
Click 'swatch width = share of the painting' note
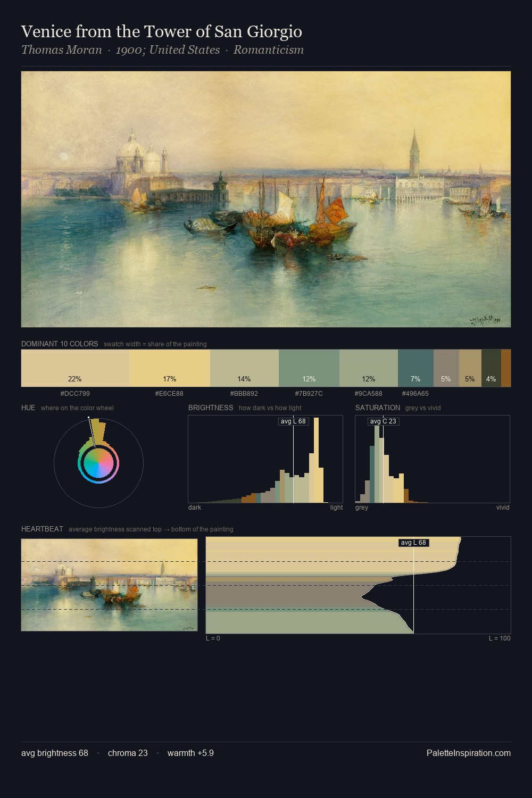pos(155,344)
